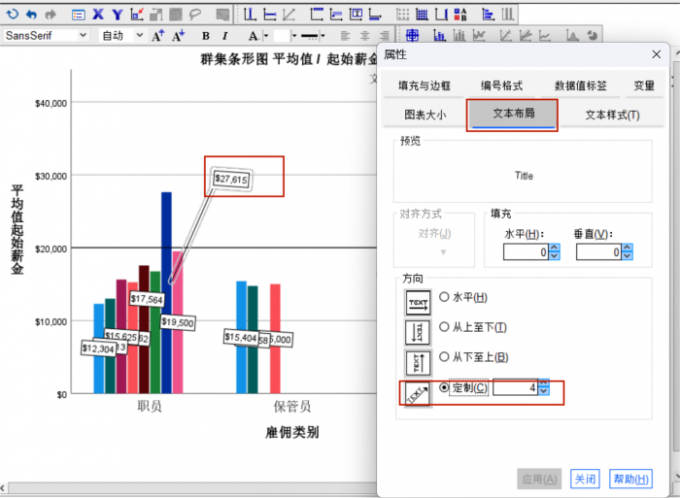
Task: Click the 关闭 button
Action: [586, 478]
